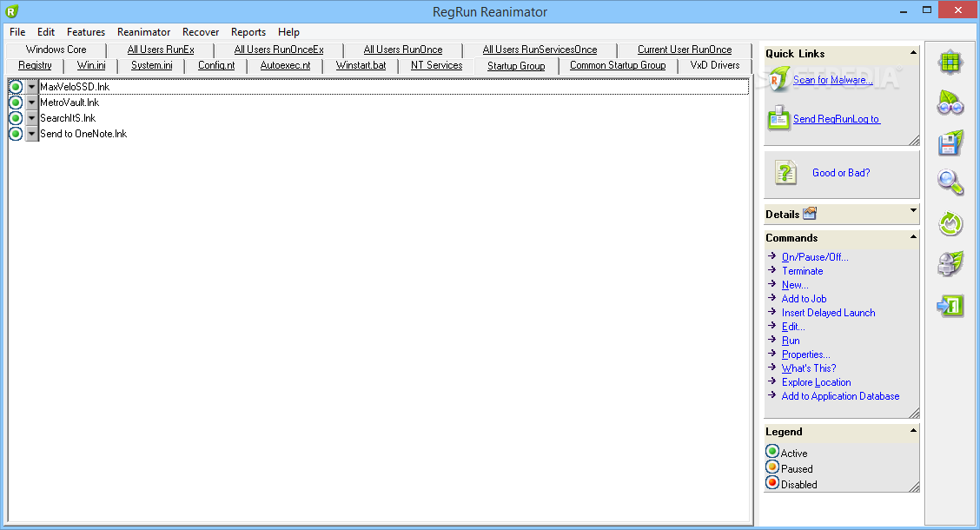Click the leaf with binoculars icon
The width and height of the screenshot is (980, 530).
[950, 103]
